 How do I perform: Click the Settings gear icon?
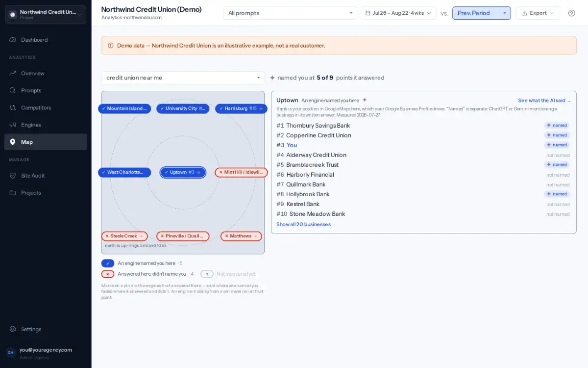pos(13,329)
